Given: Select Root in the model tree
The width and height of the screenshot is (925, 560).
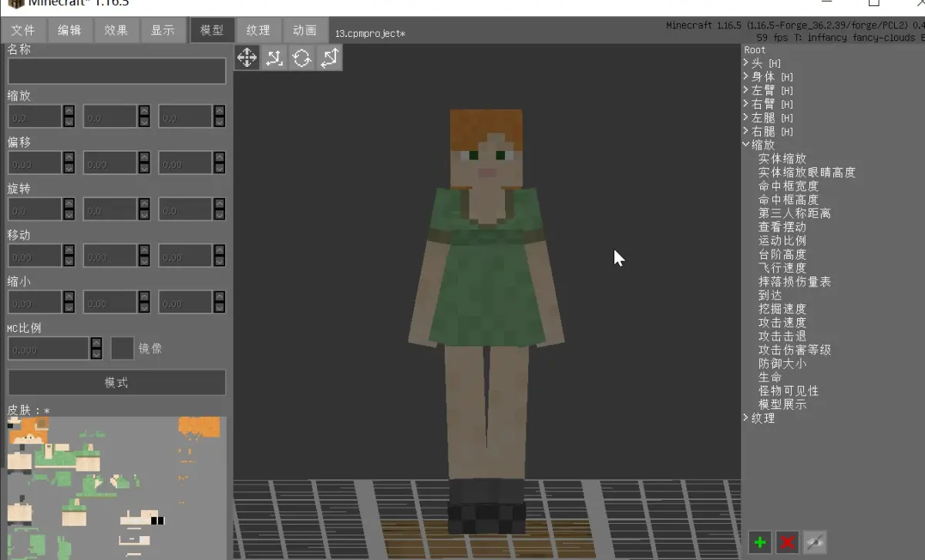Looking at the screenshot, I should 755,50.
